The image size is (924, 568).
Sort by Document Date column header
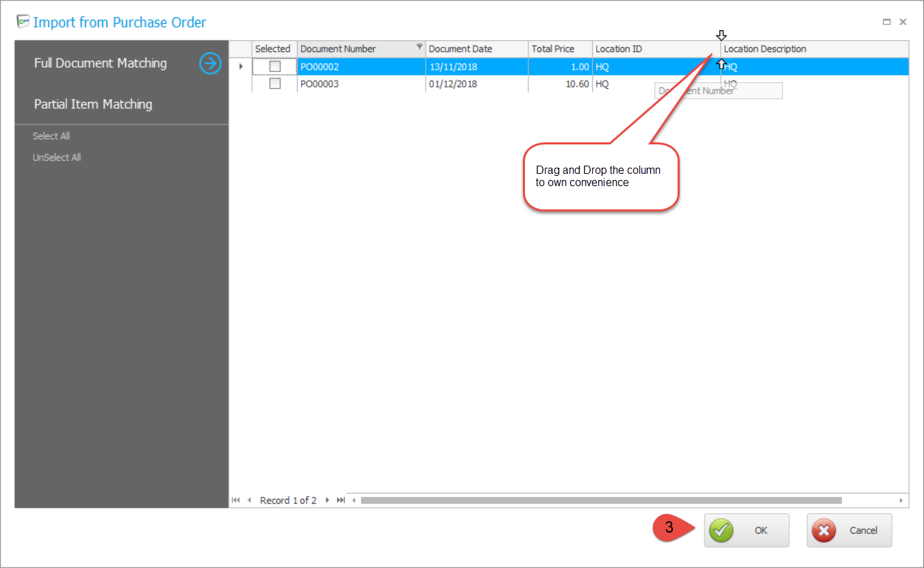pyautogui.click(x=476, y=49)
